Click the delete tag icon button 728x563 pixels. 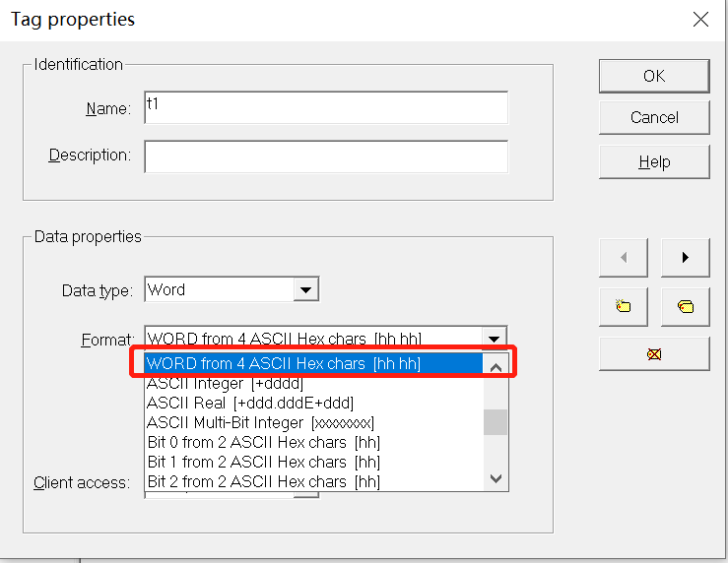[x=653, y=353]
